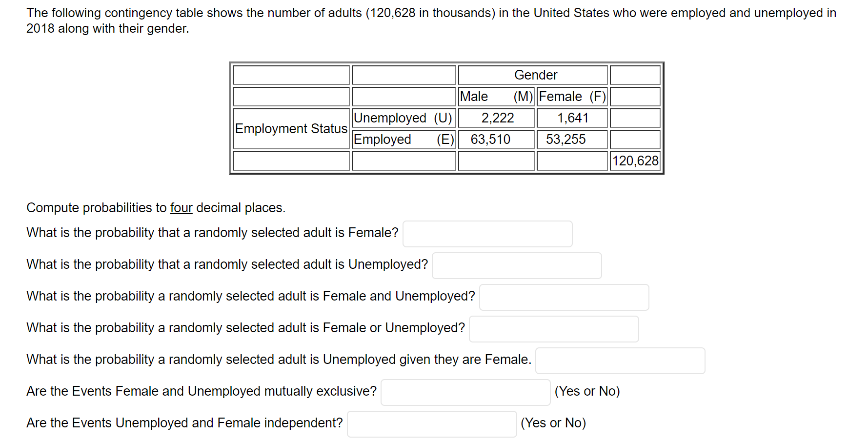Click the mutually exclusive Yes or No field
The width and height of the screenshot is (868, 442).
point(465,392)
